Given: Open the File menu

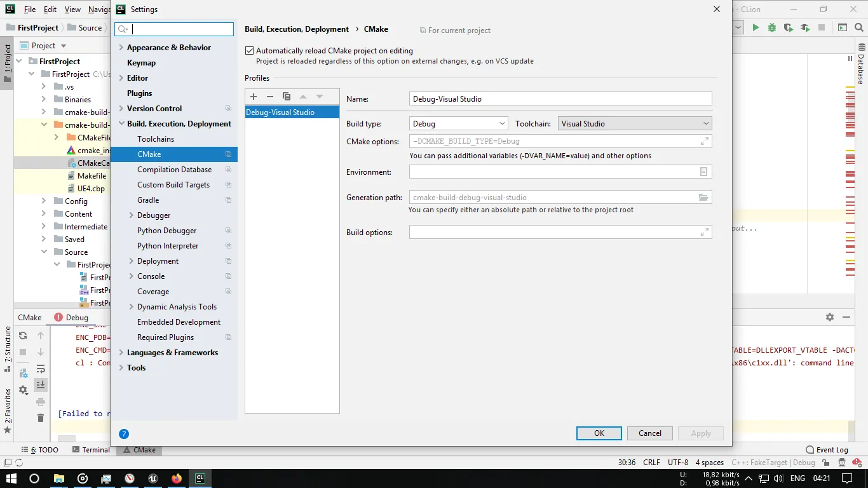Looking at the screenshot, I should [x=30, y=10].
